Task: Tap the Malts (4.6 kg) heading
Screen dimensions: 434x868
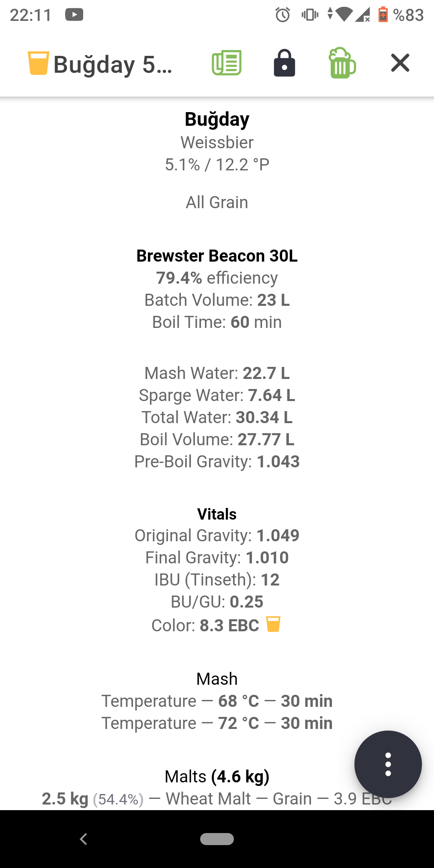Action: pyautogui.click(x=217, y=777)
